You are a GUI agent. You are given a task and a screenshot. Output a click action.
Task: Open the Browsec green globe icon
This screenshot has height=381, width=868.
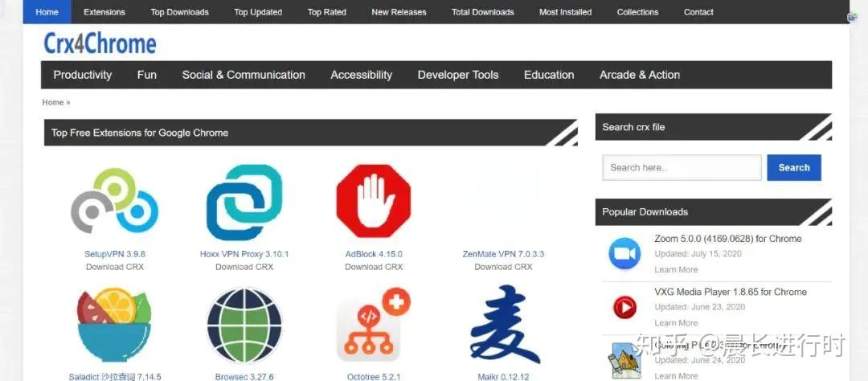pos(244,325)
